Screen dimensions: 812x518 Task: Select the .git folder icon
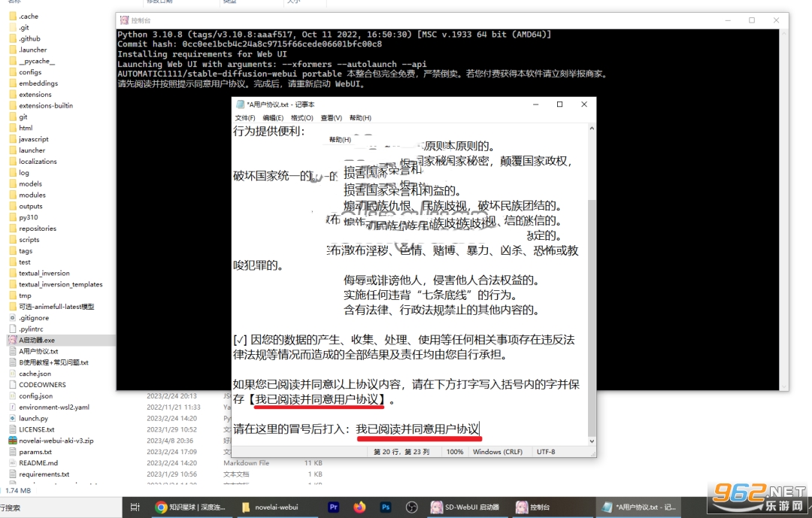[x=13, y=28]
